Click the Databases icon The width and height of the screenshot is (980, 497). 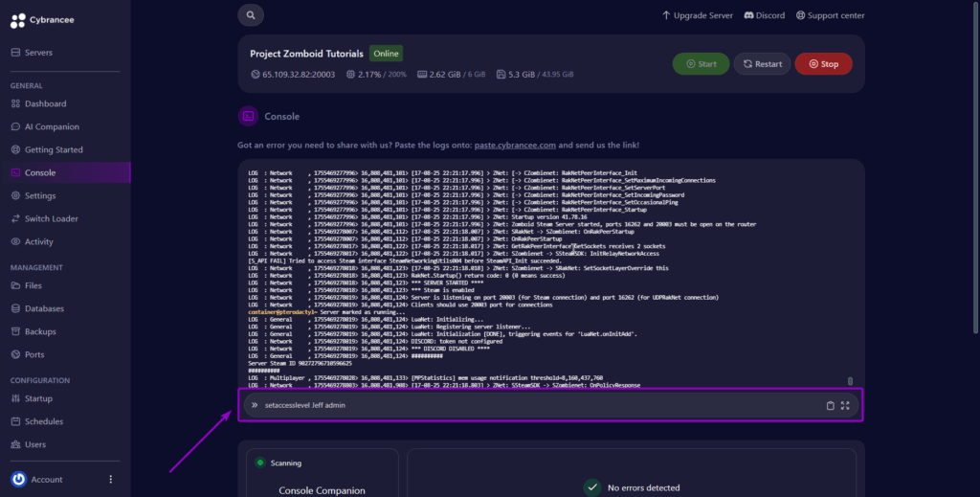tap(15, 308)
